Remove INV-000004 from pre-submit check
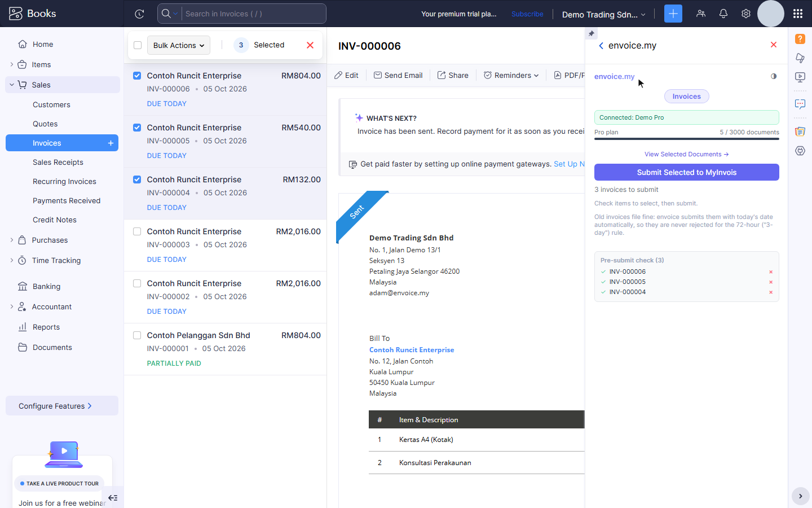The width and height of the screenshot is (812, 508). point(771,292)
